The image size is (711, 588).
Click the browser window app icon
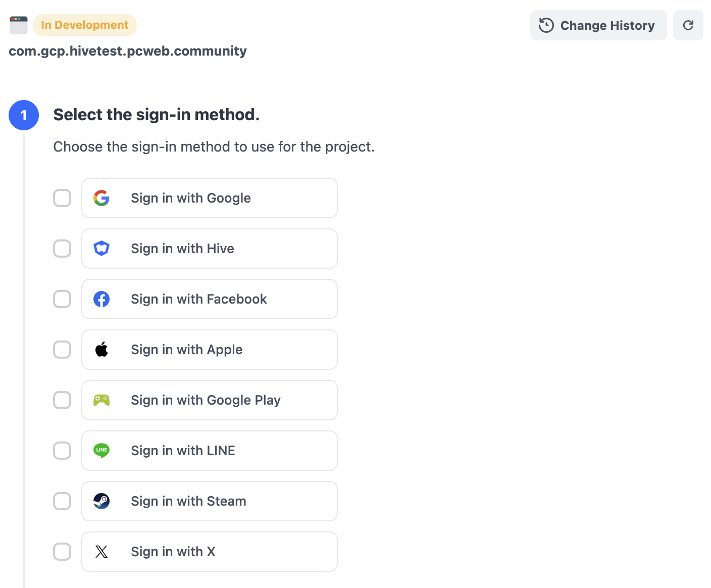[x=19, y=25]
